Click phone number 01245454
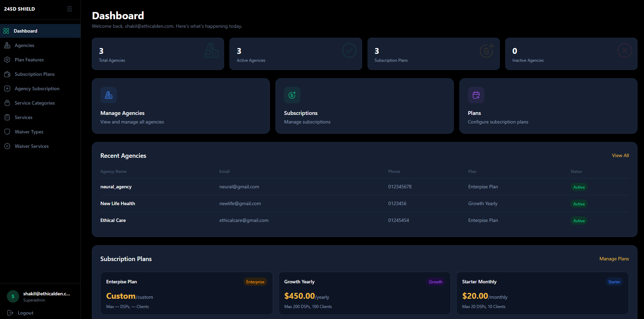Viewport: 644px width, 319px height. (x=398, y=221)
